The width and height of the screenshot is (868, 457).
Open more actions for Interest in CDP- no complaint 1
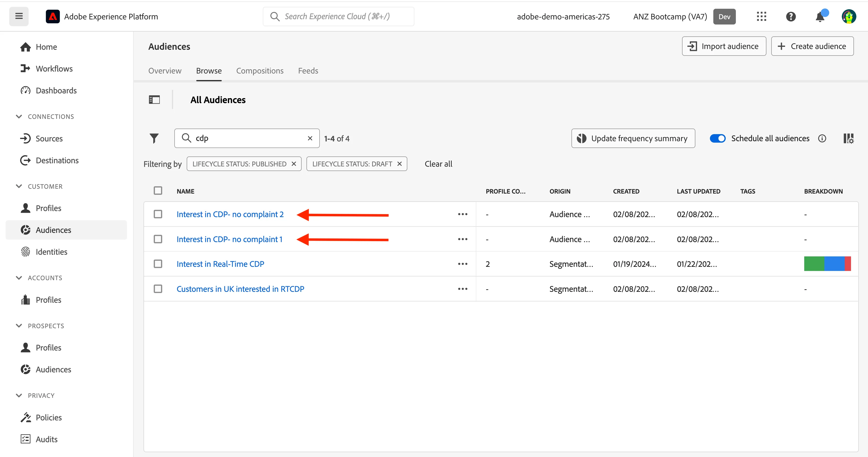point(463,239)
